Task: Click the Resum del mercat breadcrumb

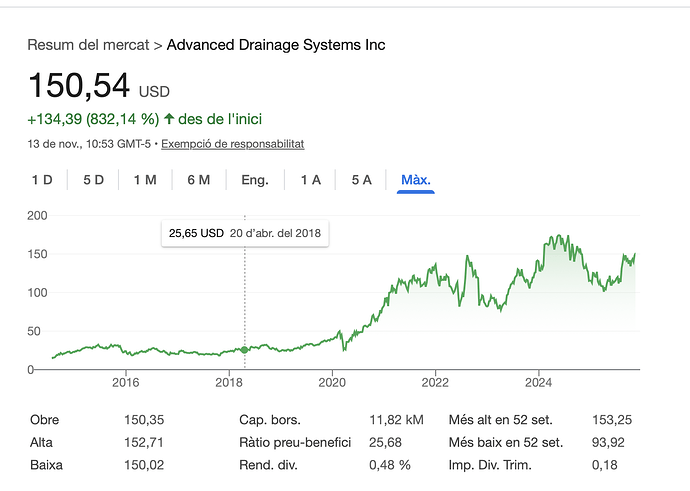Action: coord(88,45)
